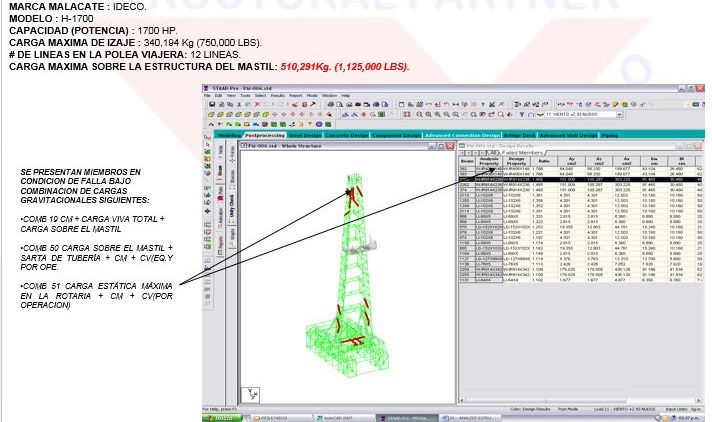Click the question mark help icon

coord(483,104)
